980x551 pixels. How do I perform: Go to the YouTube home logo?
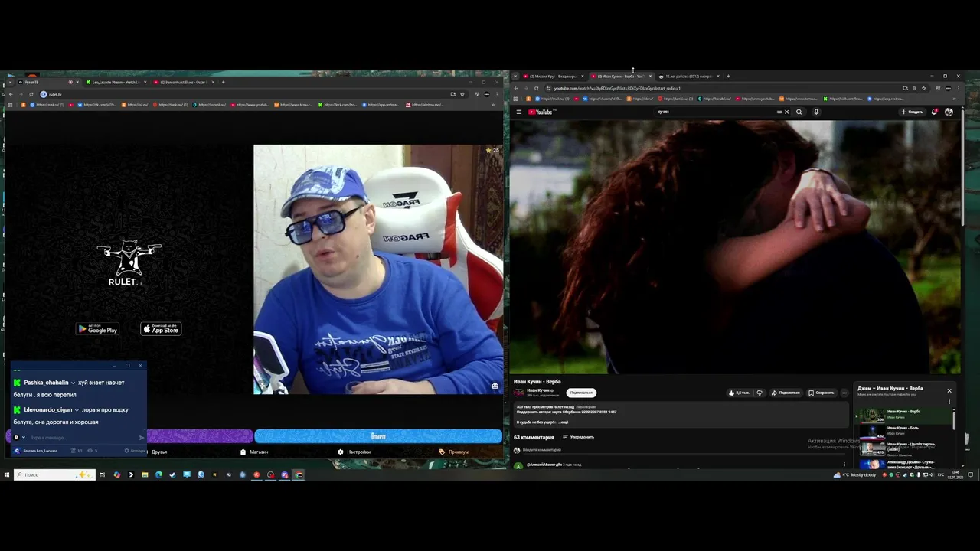point(541,112)
